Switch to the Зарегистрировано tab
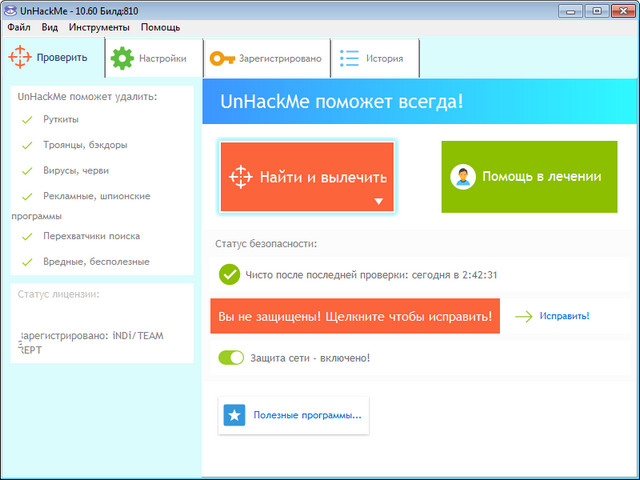The width and height of the screenshot is (640, 480). point(267,58)
